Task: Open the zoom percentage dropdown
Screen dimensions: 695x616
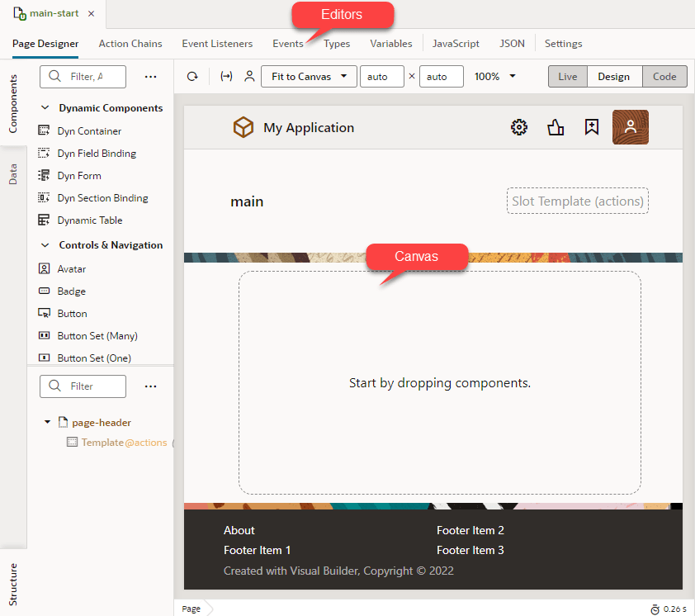Action: pos(494,76)
